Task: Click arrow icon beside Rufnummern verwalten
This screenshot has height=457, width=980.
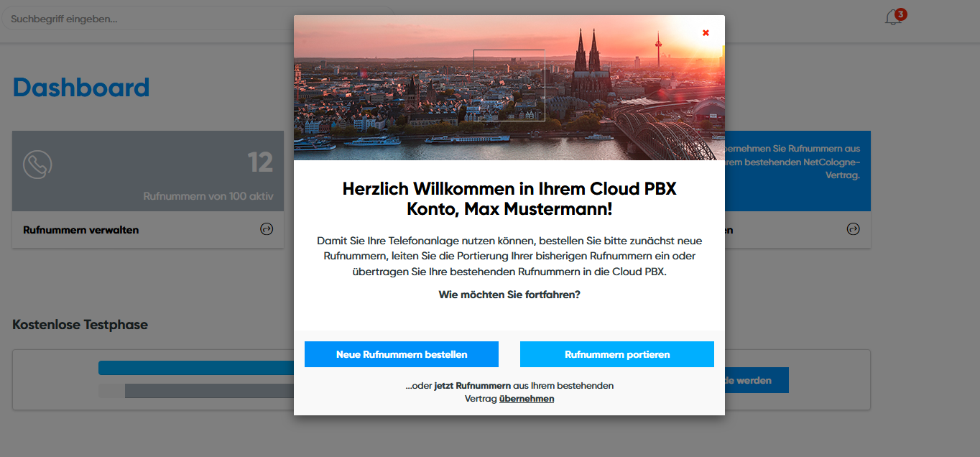Action: (267, 229)
